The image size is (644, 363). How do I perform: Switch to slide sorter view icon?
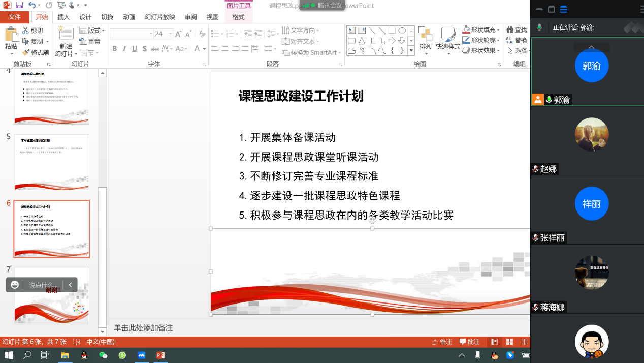pos(509,342)
